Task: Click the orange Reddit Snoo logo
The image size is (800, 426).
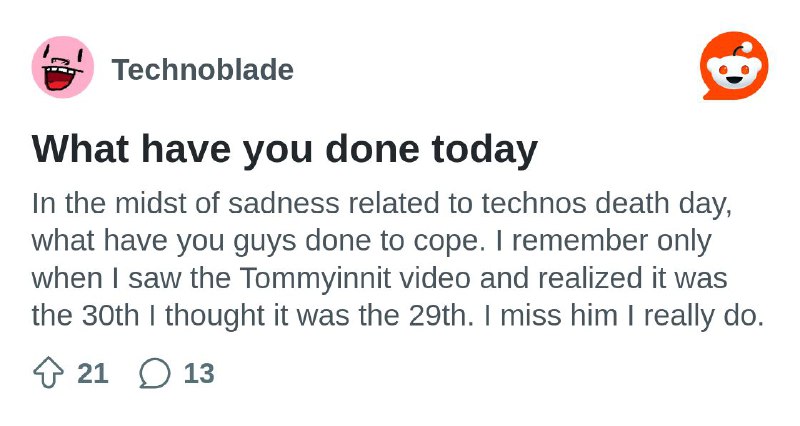Action: coord(734,66)
